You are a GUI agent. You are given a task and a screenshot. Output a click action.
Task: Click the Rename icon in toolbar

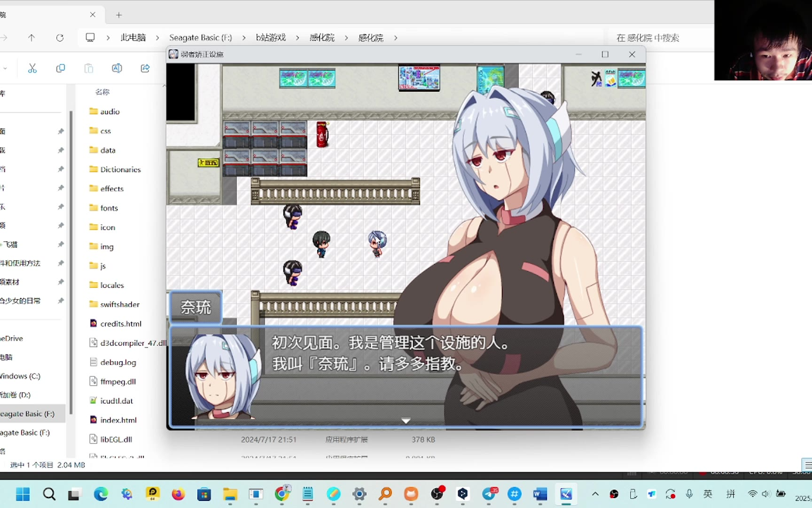tap(117, 69)
